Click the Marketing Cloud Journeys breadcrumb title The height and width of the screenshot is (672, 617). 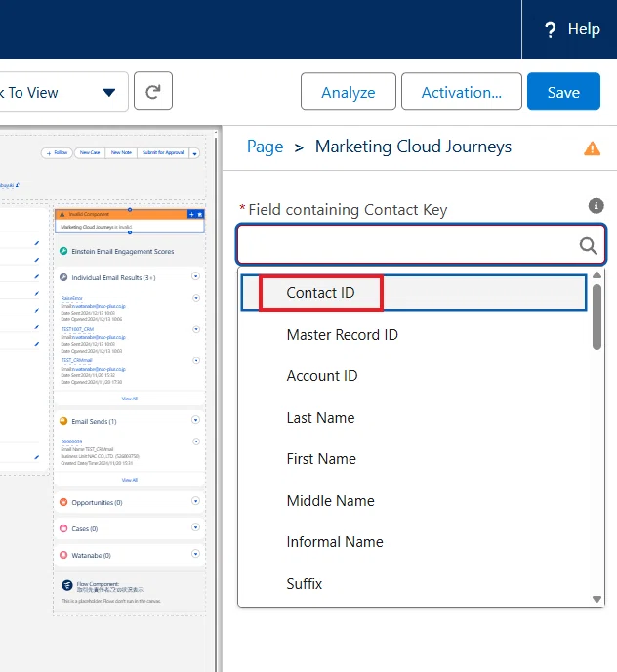pos(414,147)
